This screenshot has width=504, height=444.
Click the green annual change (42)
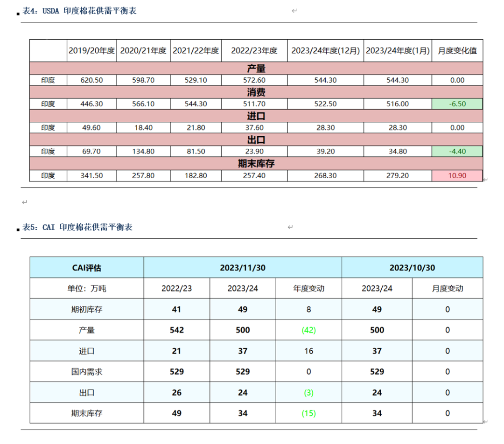tap(308, 330)
